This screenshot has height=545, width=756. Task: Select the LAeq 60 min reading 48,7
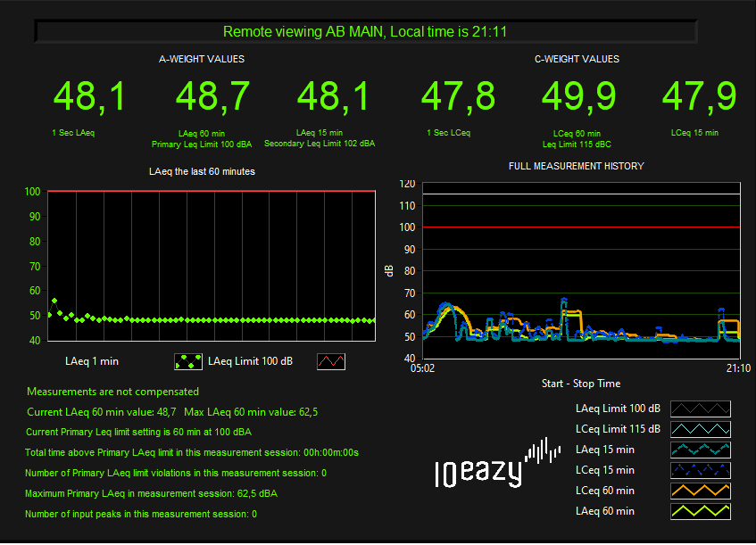point(212,96)
